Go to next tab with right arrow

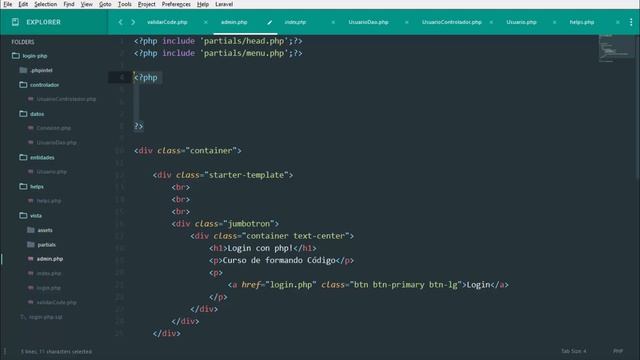133,22
